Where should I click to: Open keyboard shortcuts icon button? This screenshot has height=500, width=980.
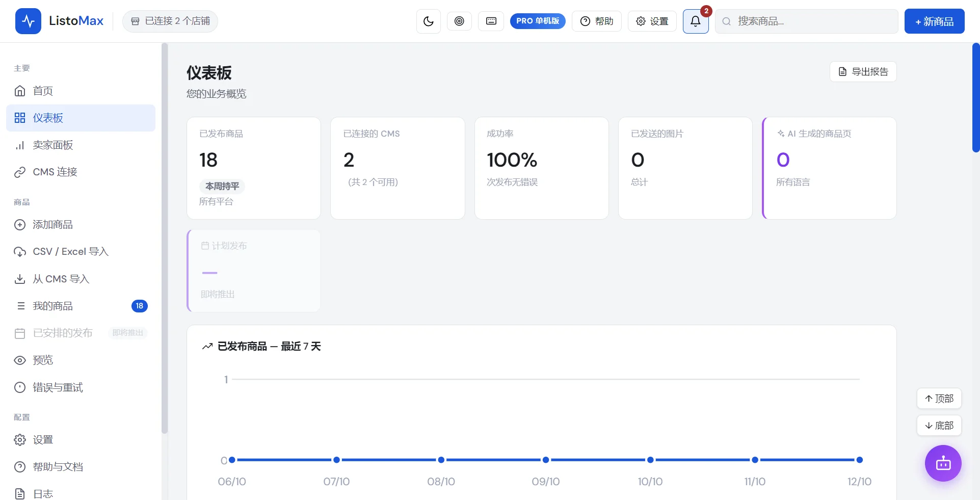pos(491,21)
